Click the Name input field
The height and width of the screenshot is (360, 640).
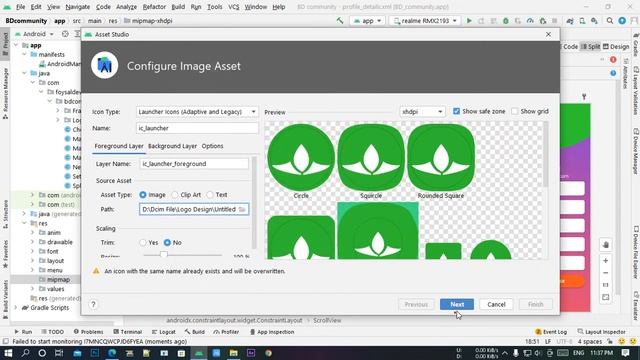click(197, 128)
